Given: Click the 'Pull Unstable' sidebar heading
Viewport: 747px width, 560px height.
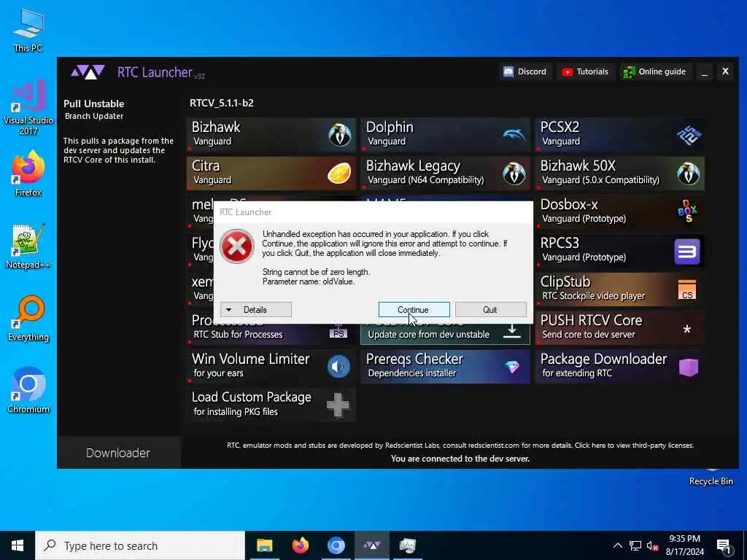Looking at the screenshot, I should click(94, 104).
